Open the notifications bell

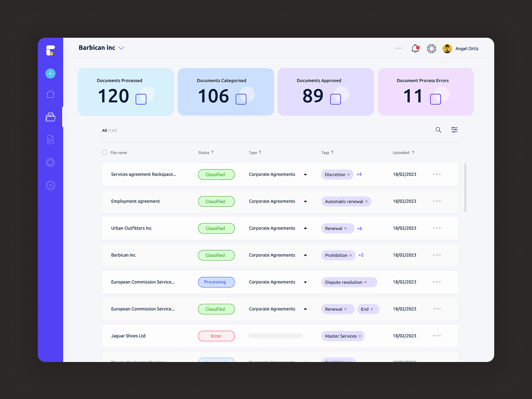(415, 48)
